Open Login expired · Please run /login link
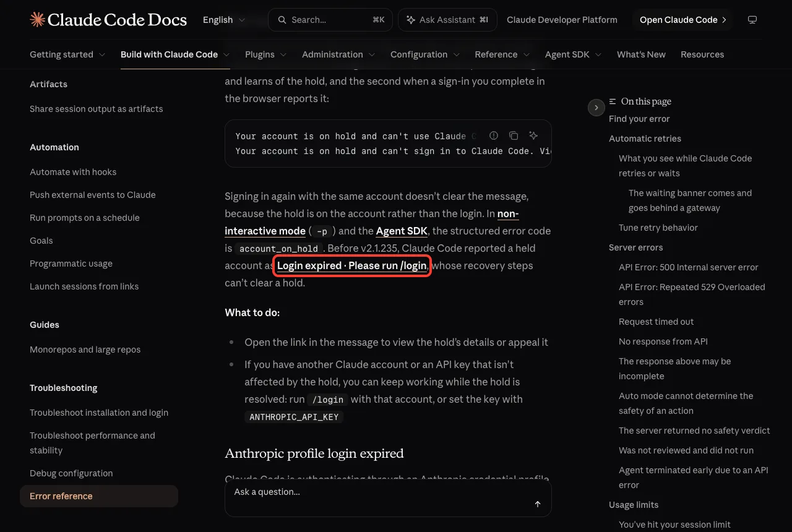The height and width of the screenshot is (532, 792). [x=352, y=265]
